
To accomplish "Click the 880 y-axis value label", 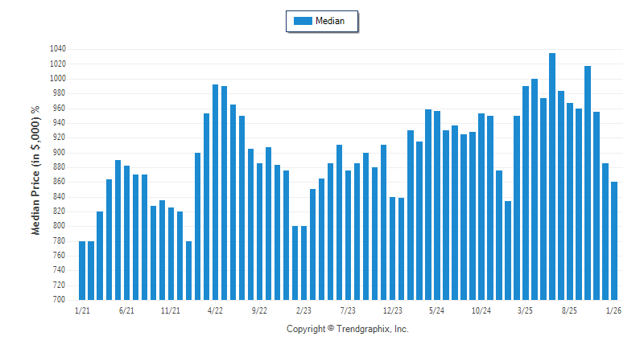I will pos(59,167).
